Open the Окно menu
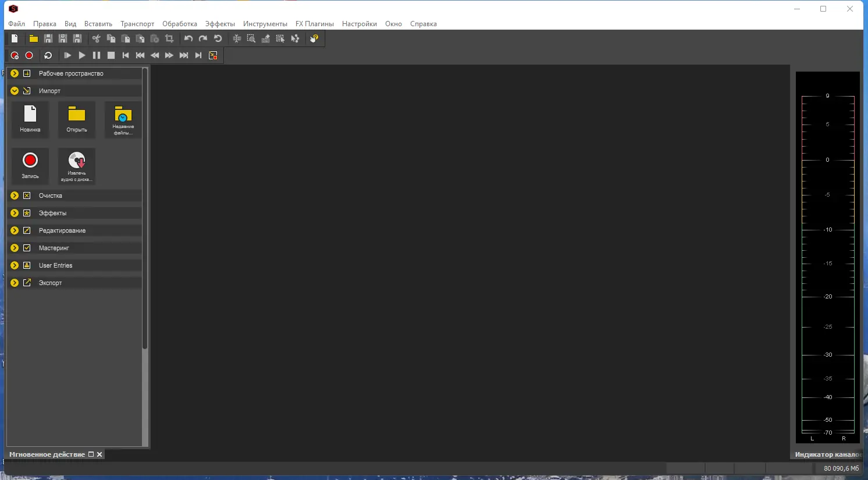The image size is (868, 480). point(393,24)
